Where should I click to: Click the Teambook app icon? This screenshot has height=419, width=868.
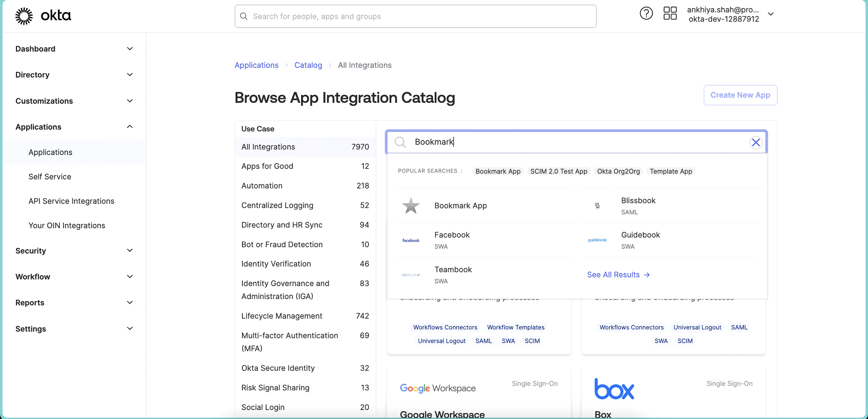pos(411,275)
